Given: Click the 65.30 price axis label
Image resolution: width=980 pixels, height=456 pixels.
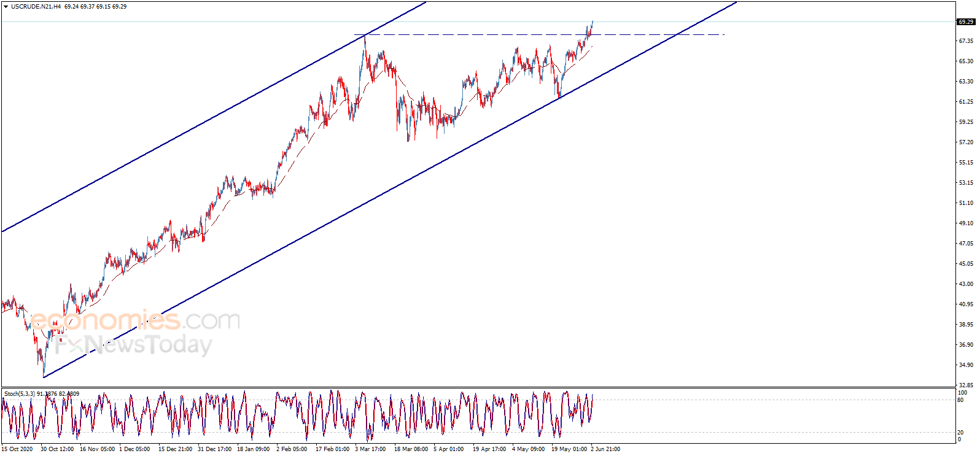Looking at the screenshot, I should coord(966,61).
